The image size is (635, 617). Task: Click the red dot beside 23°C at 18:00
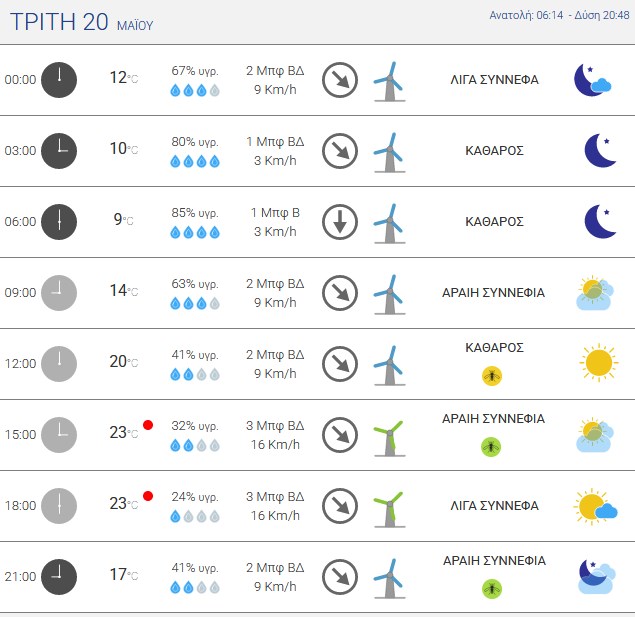148,496
